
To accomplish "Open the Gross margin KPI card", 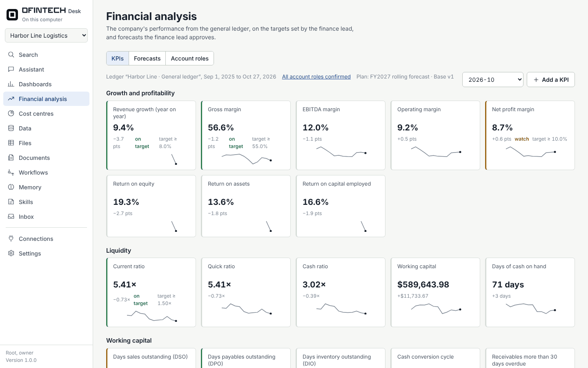I will [x=246, y=135].
